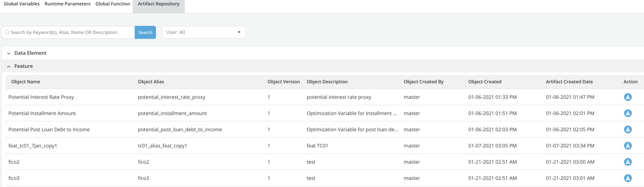Image resolution: width=644 pixels, height=187 pixels.
Task: Focus the keyword search input field
Action: [71, 32]
